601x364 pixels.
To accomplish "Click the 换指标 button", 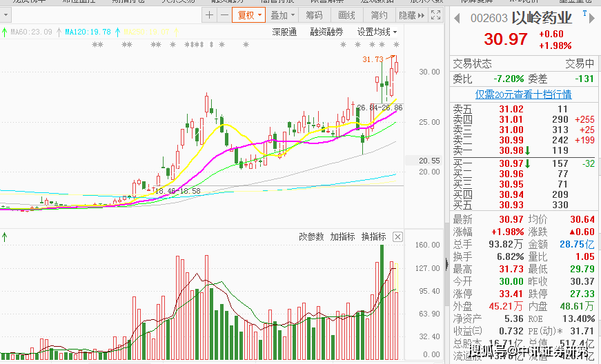I will click(x=373, y=237).
